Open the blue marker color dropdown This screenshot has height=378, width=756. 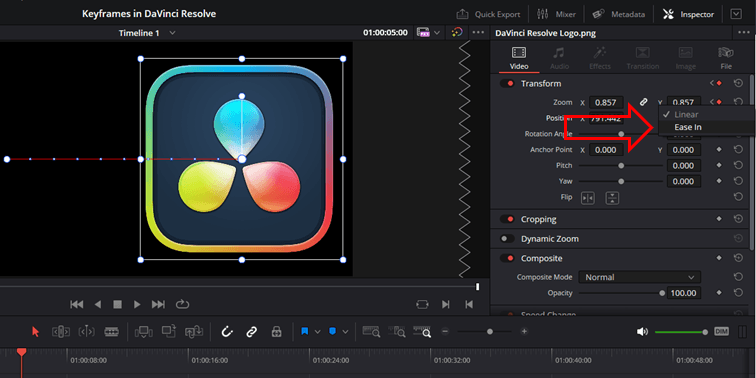tap(345, 332)
